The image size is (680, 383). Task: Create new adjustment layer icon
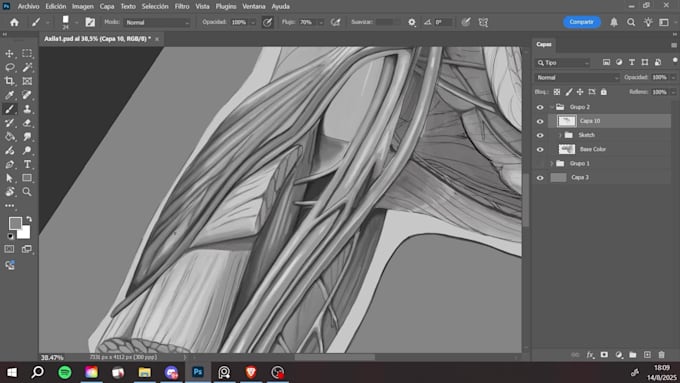619,355
